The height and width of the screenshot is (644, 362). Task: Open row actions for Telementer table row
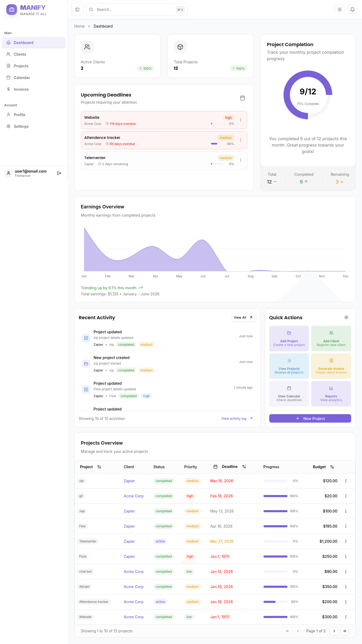click(346, 541)
